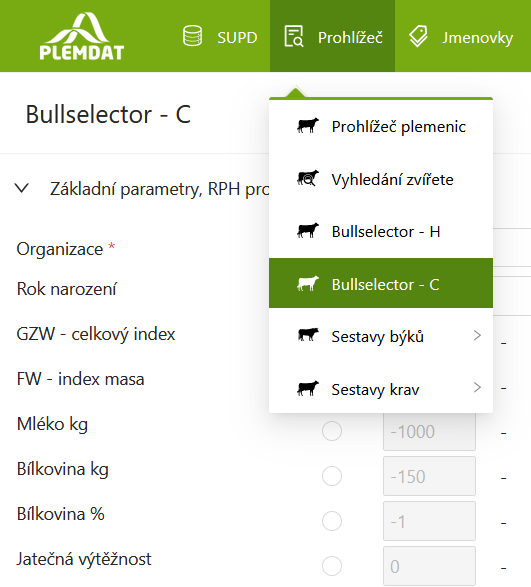This screenshot has width=531, height=587.
Task: Click cow icon beside Sestavy krav
Action: pos(308,388)
